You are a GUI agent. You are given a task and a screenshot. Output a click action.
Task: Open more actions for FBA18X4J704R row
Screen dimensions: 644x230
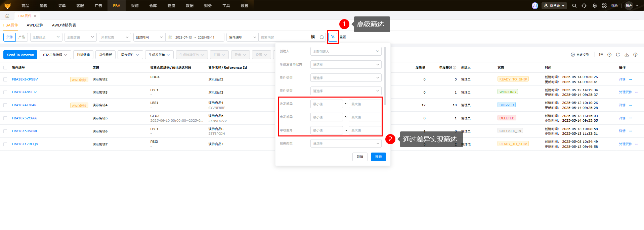coord(630,105)
